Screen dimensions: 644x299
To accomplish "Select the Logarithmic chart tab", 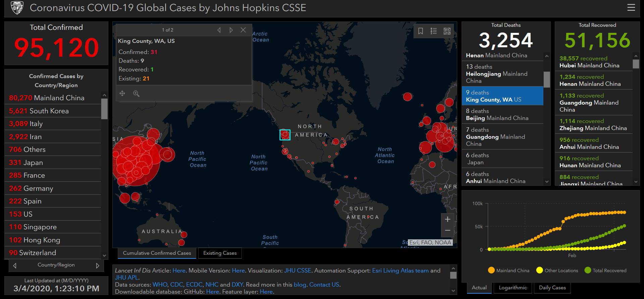I will (513, 288).
